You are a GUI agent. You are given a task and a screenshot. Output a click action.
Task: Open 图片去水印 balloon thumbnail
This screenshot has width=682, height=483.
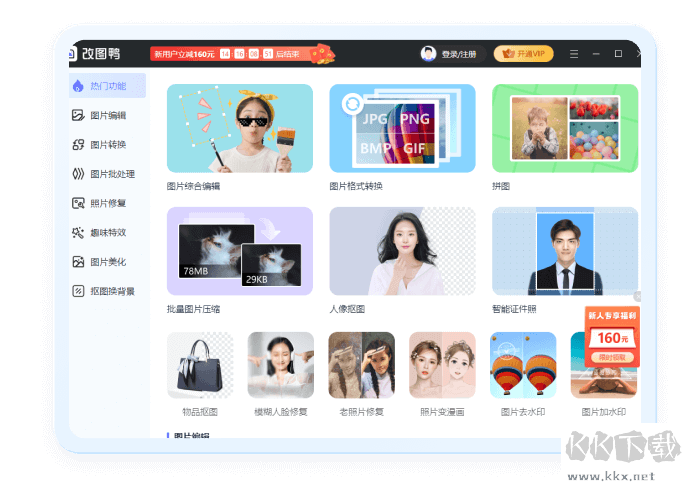pyautogui.click(x=523, y=365)
